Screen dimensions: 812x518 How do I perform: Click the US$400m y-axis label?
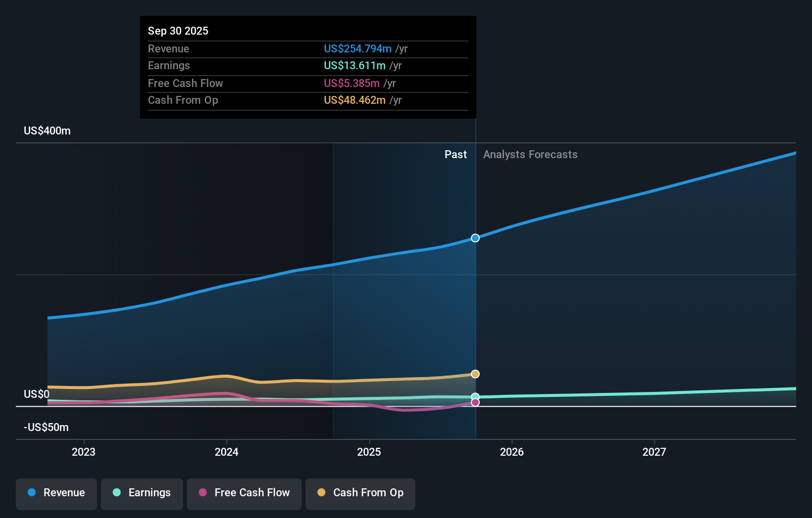point(47,131)
